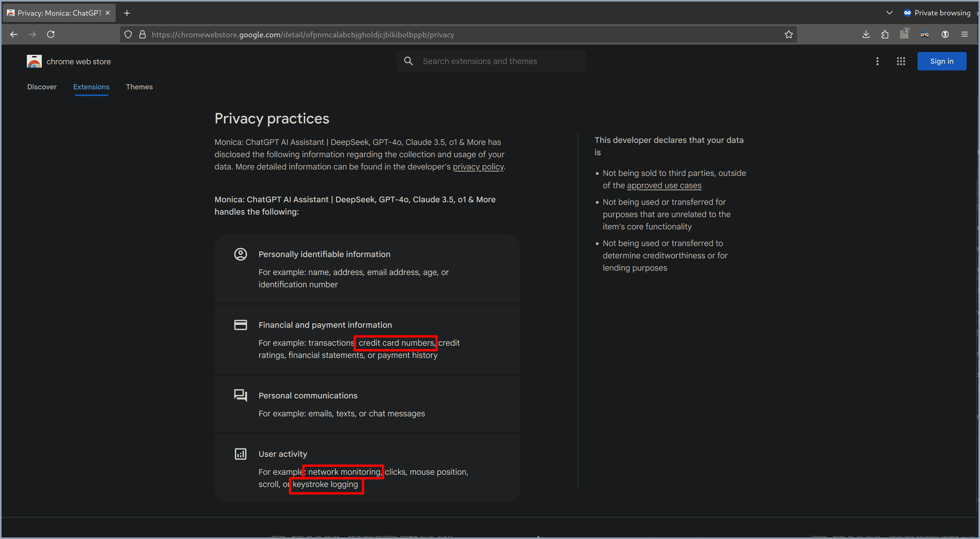This screenshot has width=980, height=539.
Task: Click the Sign in button
Action: point(942,61)
